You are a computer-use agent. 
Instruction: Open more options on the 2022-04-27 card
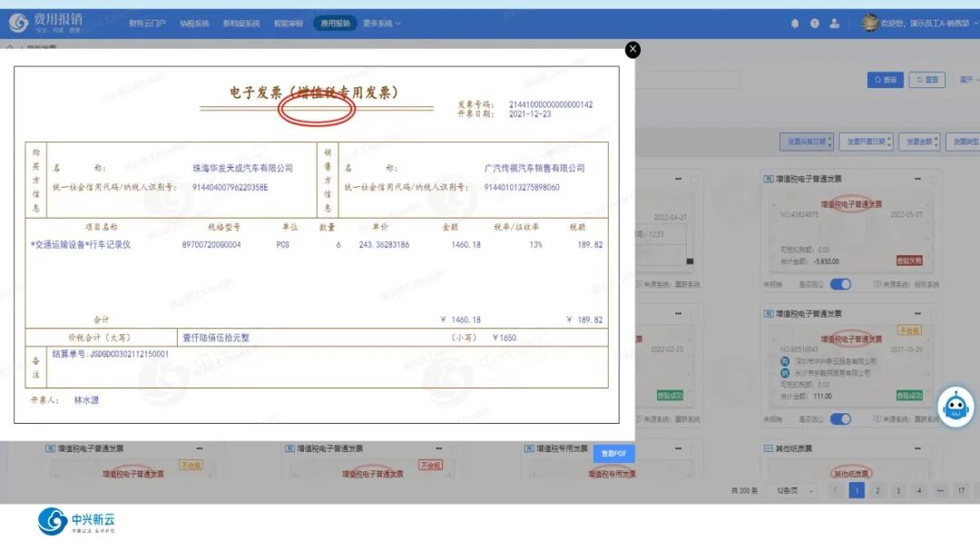tap(678, 179)
